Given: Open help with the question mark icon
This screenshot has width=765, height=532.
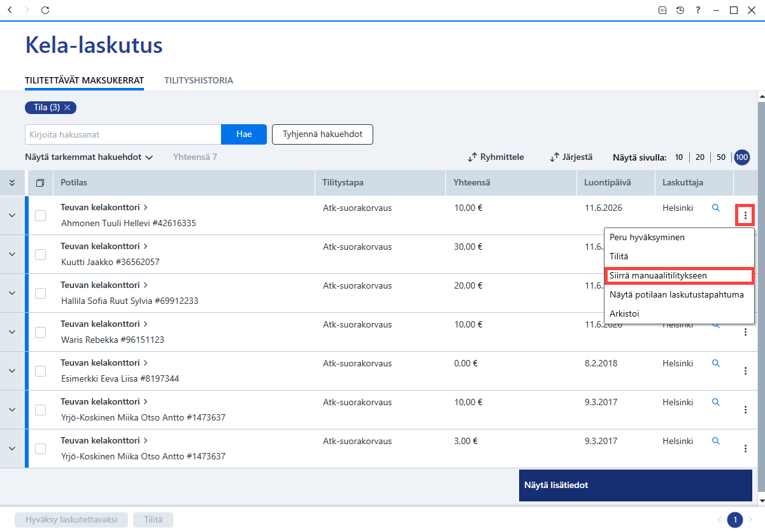Looking at the screenshot, I should 698,10.
